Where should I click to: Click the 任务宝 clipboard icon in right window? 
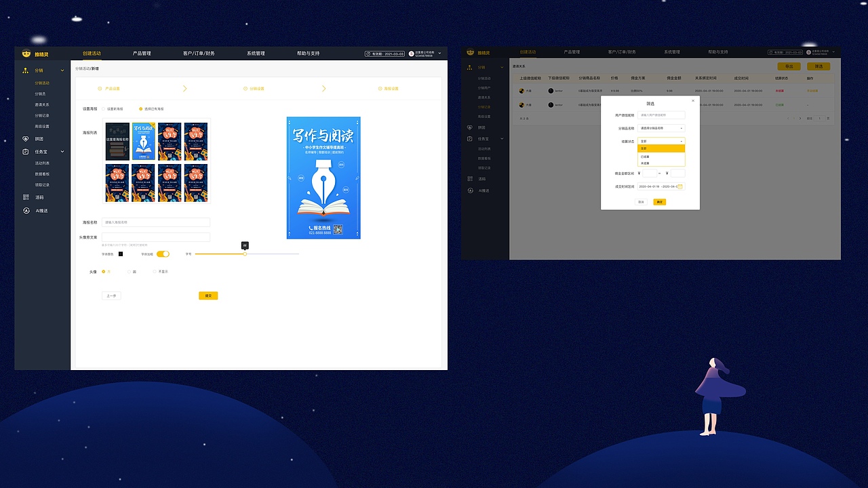click(x=471, y=139)
